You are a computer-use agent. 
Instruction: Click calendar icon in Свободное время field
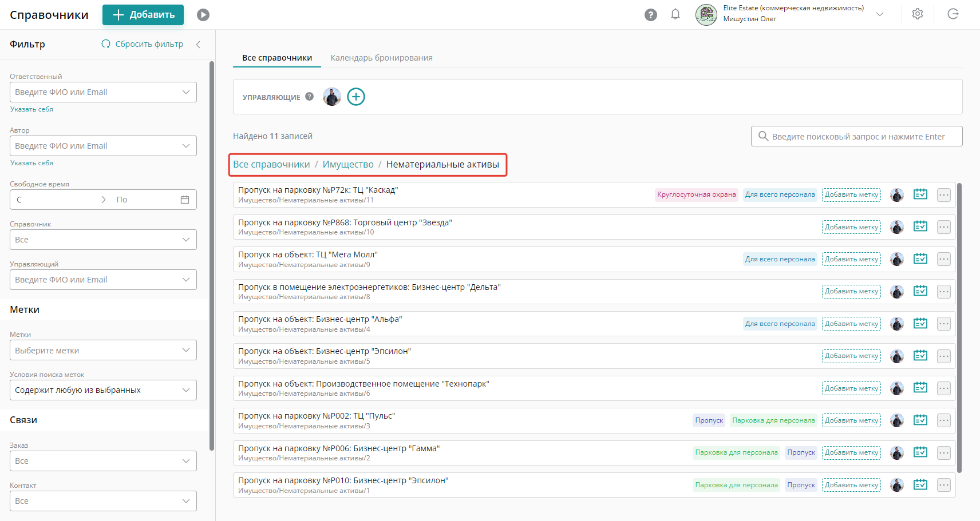185,200
